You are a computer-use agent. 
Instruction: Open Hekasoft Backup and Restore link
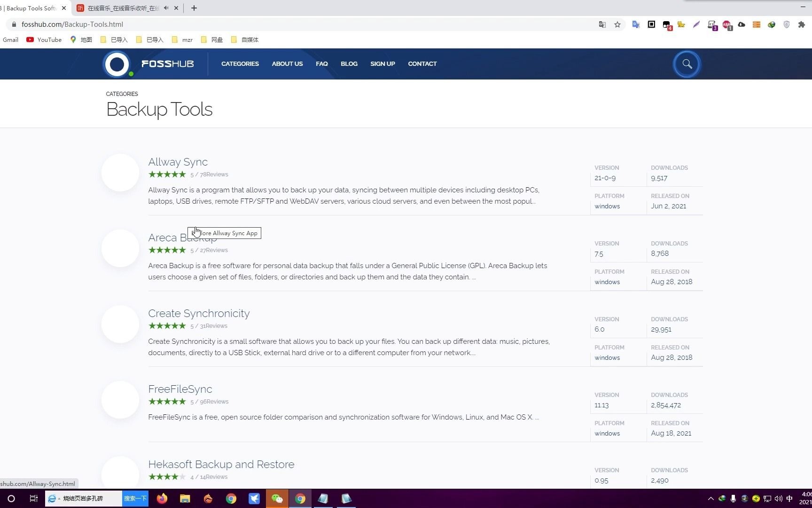click(221, 464)
